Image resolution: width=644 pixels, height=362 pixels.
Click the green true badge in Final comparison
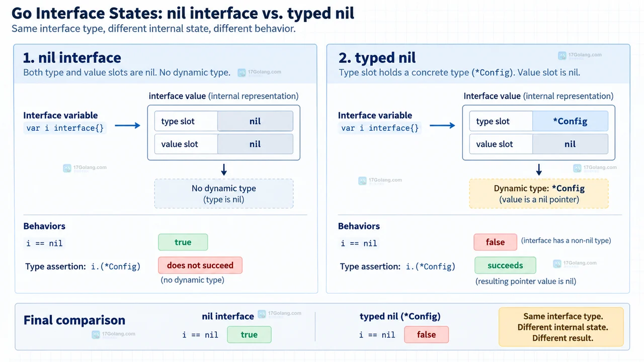tap(249, 334)
